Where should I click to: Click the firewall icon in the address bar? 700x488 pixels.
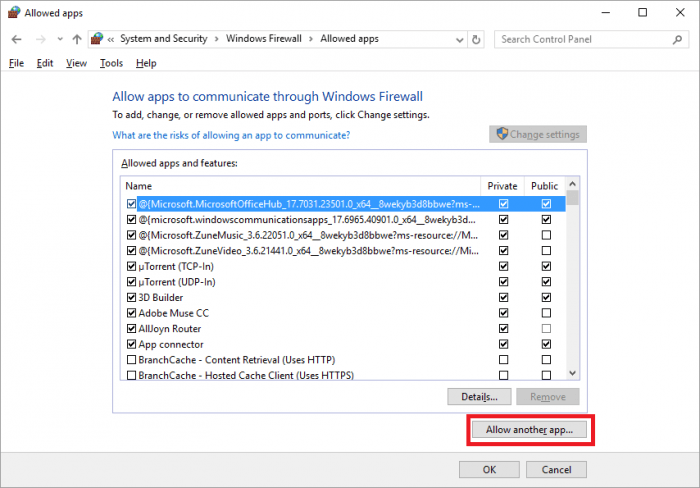97,39
